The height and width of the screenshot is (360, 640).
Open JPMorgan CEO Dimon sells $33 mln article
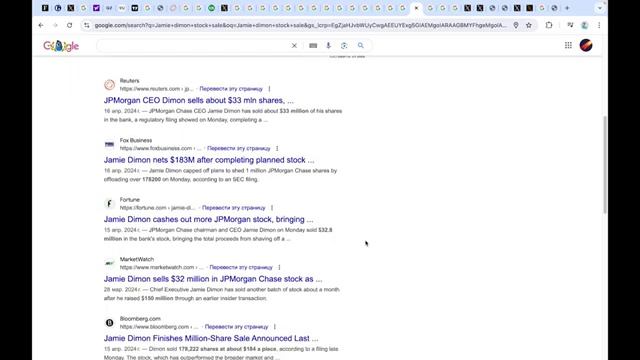(x=198, y=100)
